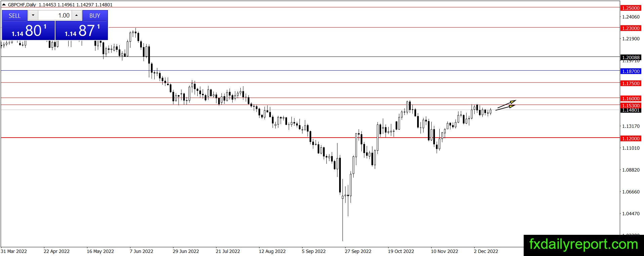Click the 1.14 87 buy price panel
The image size is (644, 256).
tap(82, 31)
